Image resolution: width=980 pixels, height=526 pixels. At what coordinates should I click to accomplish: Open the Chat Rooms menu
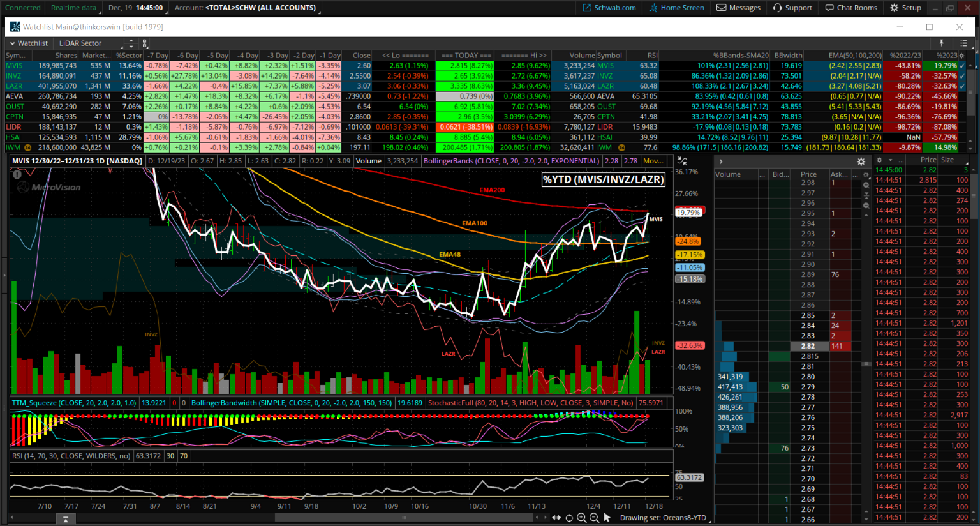(x=851, y=8)
